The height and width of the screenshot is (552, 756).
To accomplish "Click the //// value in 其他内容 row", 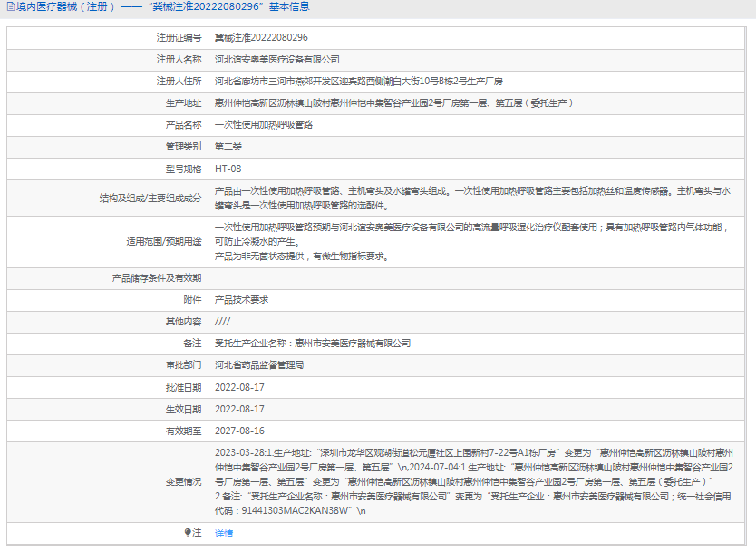I will pyautogui.click(x=223, y=322).
